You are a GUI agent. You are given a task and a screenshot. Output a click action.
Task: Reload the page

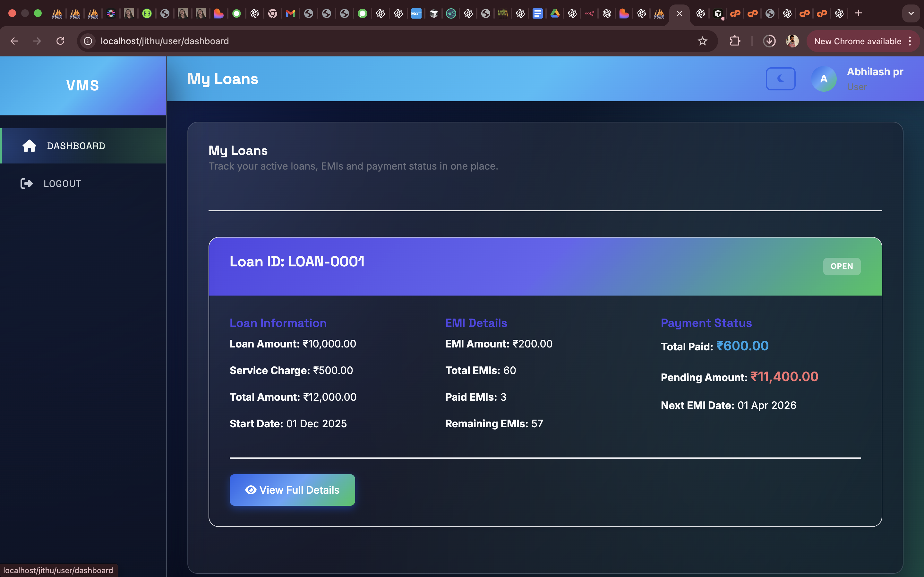coord(60,41)
